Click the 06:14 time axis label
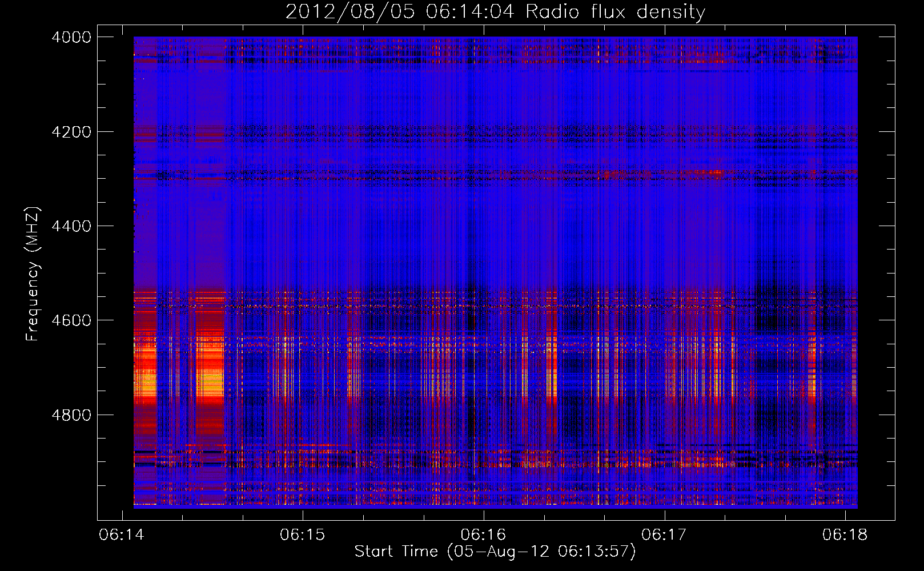 [122, 535]
